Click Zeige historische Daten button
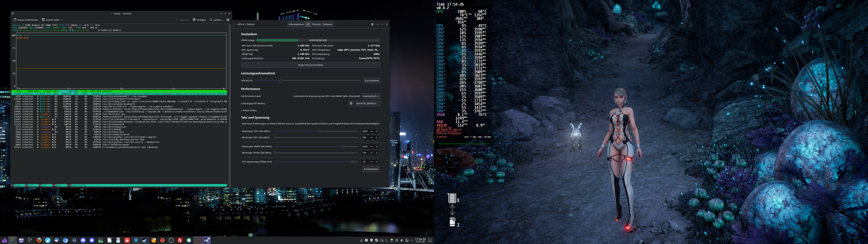Viewport: 868px width, 244px height. click(310, 65)
